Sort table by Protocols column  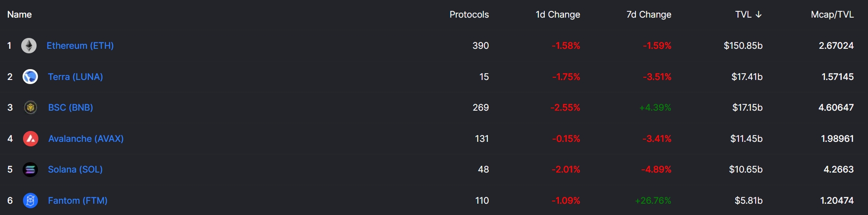click(469, 14)
